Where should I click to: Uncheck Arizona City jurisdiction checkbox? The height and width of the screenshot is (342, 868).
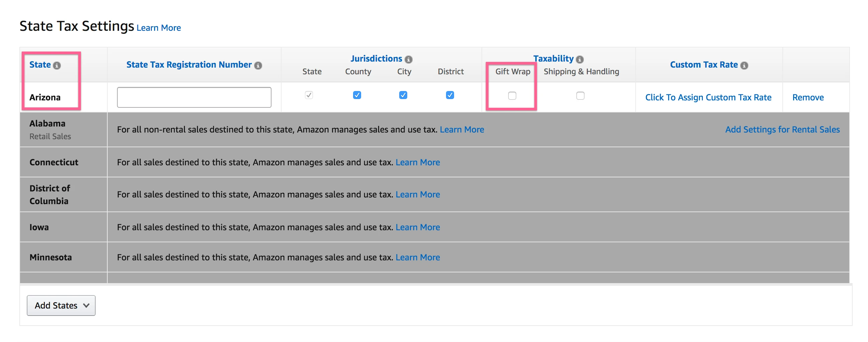pos(403,95)
